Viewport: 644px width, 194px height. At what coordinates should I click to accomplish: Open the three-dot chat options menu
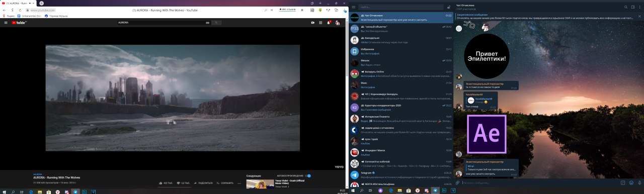640,7
